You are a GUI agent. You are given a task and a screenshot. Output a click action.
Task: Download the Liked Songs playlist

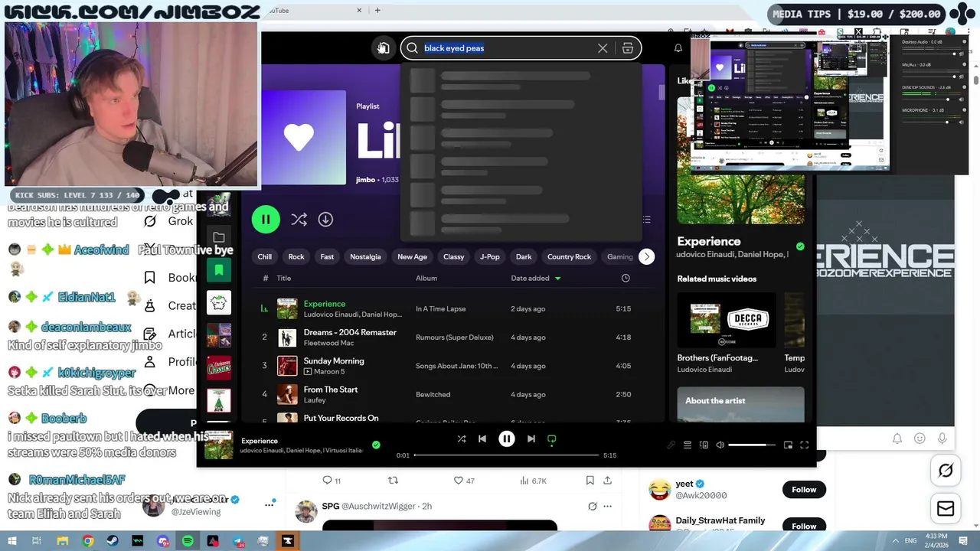point(325,220)
